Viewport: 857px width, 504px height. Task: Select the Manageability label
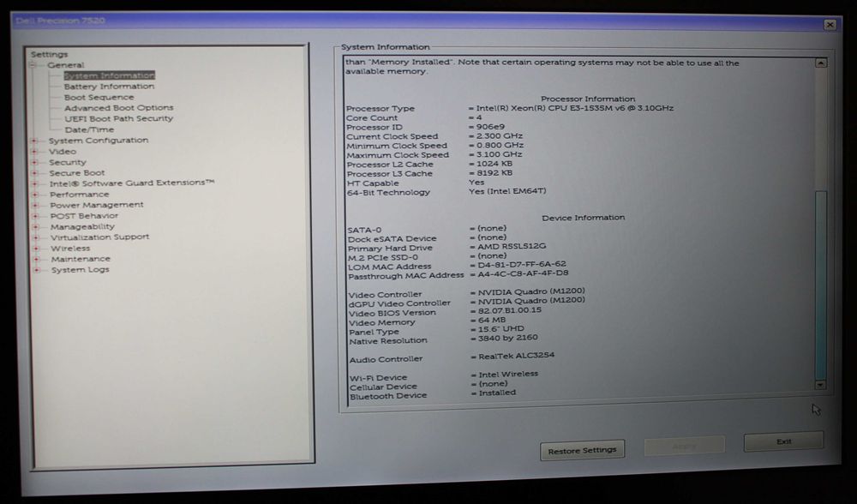click(82, 227)
